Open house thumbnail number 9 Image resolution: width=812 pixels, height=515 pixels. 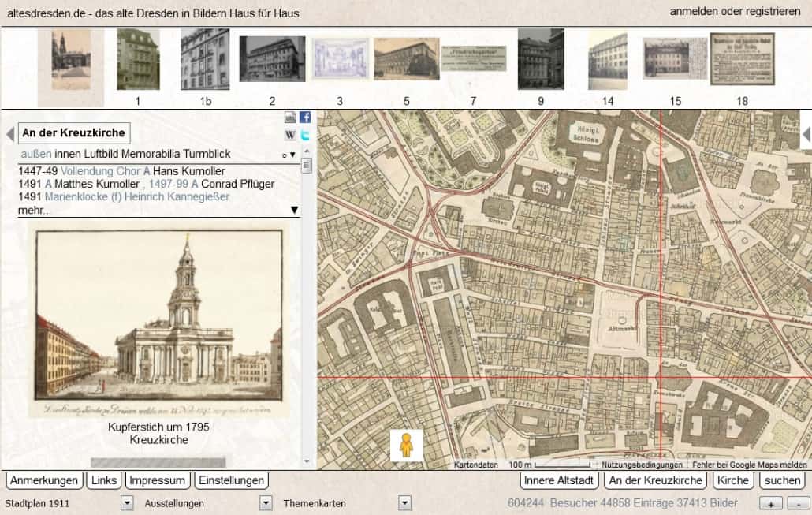[541, 59]
